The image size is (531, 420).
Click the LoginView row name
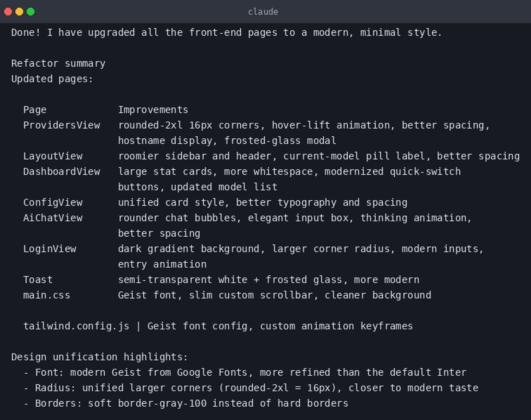click(50, 249)
